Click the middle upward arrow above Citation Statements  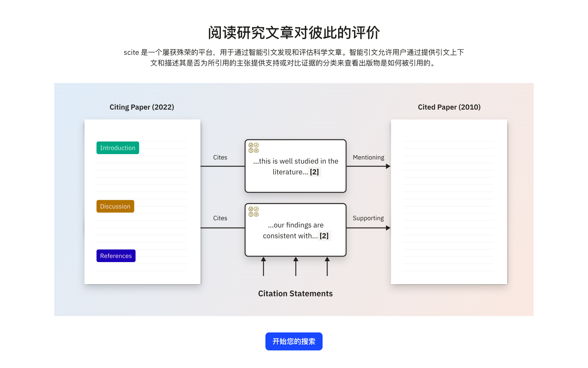[296, 266]
